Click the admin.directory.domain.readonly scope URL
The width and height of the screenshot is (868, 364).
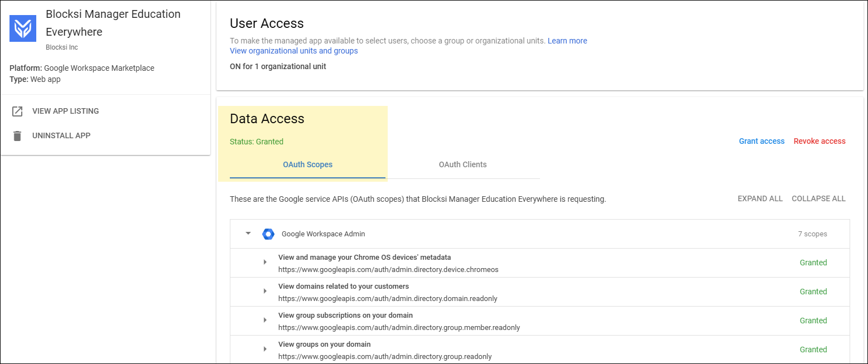point(388,298)
